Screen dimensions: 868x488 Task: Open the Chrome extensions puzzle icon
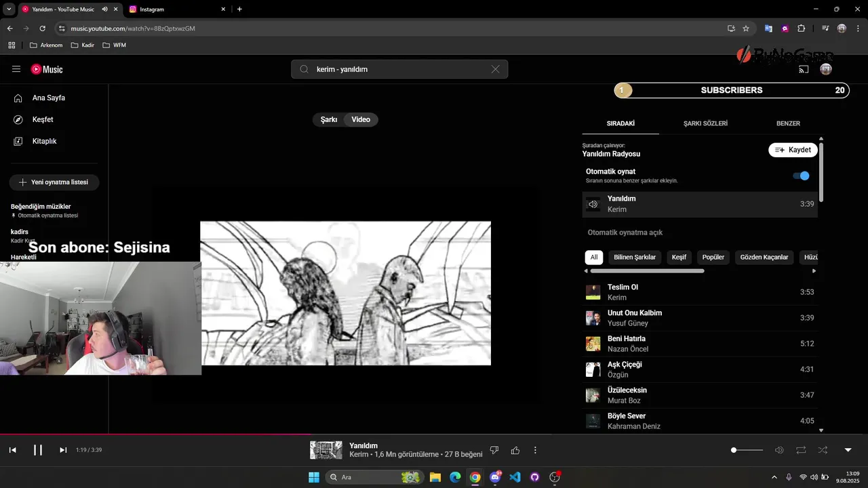click(802, 28)
